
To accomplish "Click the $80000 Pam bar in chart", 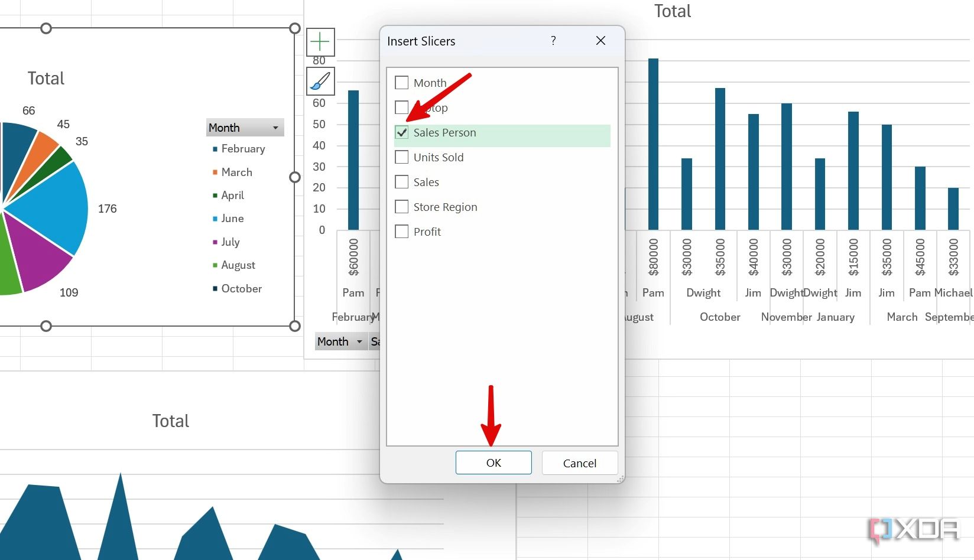I will tap(653, 144).
